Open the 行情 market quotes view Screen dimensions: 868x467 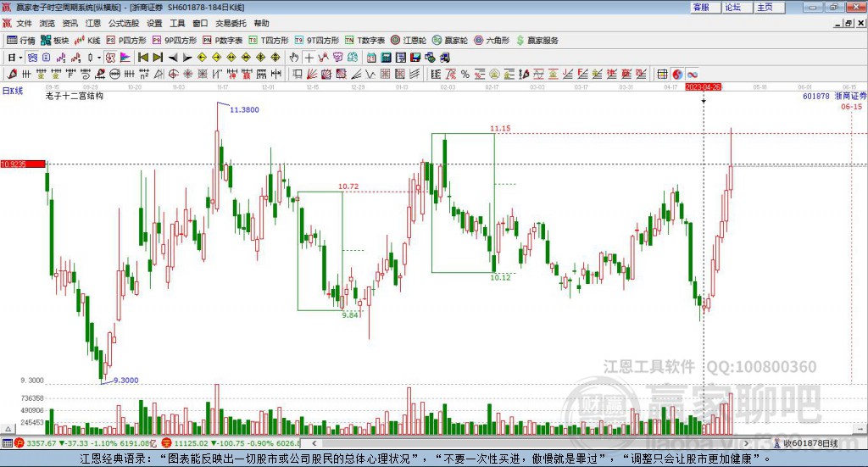pos(20,41)
